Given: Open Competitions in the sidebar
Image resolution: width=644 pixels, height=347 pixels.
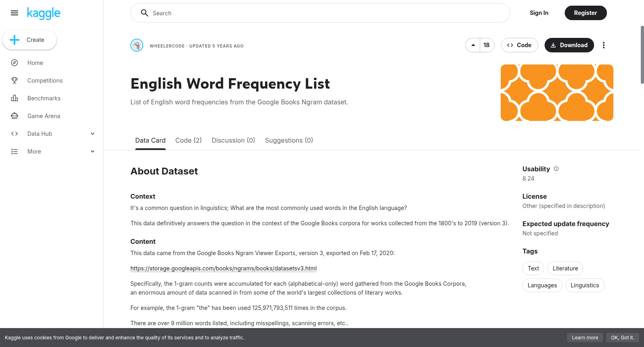Looking at the screenshot, I should (45, 81).
